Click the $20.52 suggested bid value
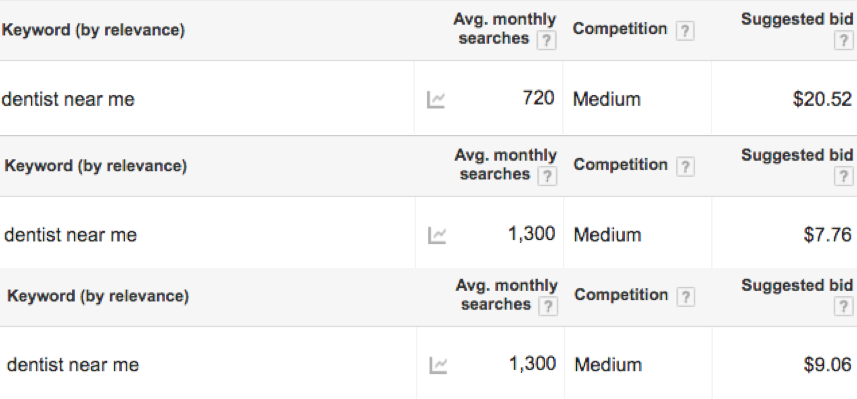 point(822,99)
